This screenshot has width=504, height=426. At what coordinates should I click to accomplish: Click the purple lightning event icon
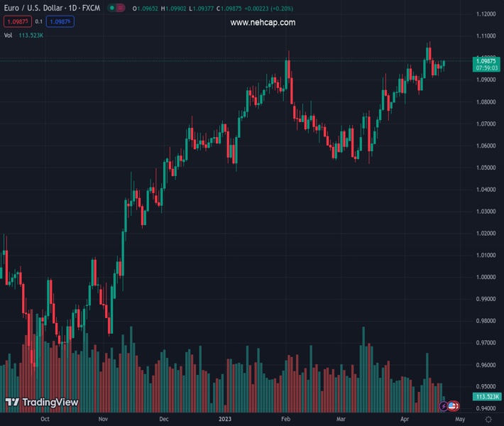[444, 406]
